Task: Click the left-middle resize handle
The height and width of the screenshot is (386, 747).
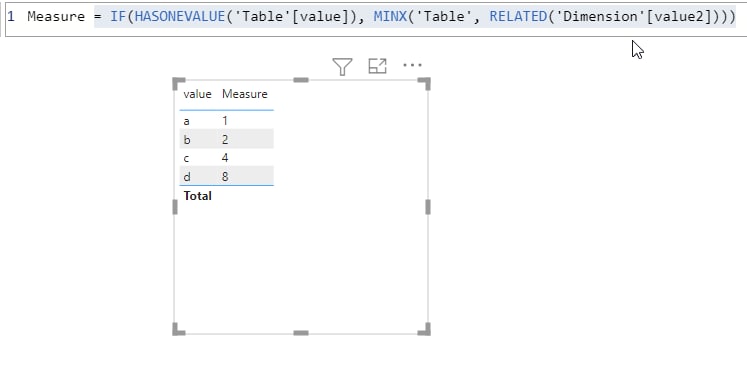Action: pos(175,207)
